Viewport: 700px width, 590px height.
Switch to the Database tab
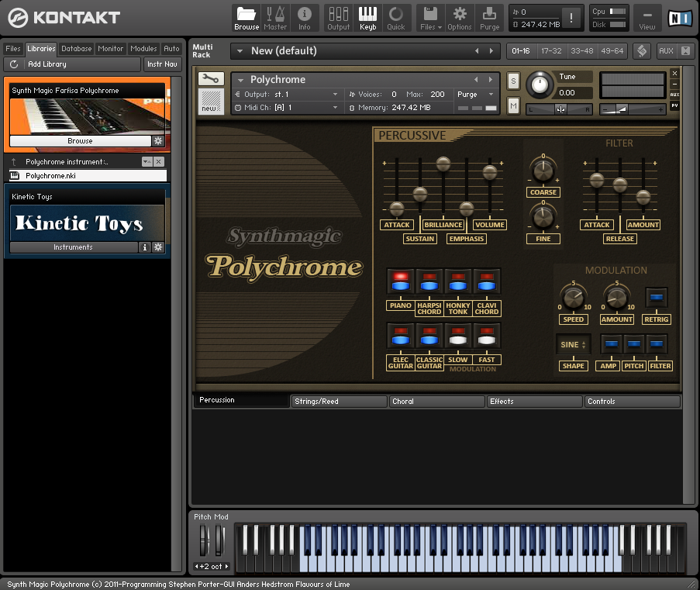click(76, 49)
